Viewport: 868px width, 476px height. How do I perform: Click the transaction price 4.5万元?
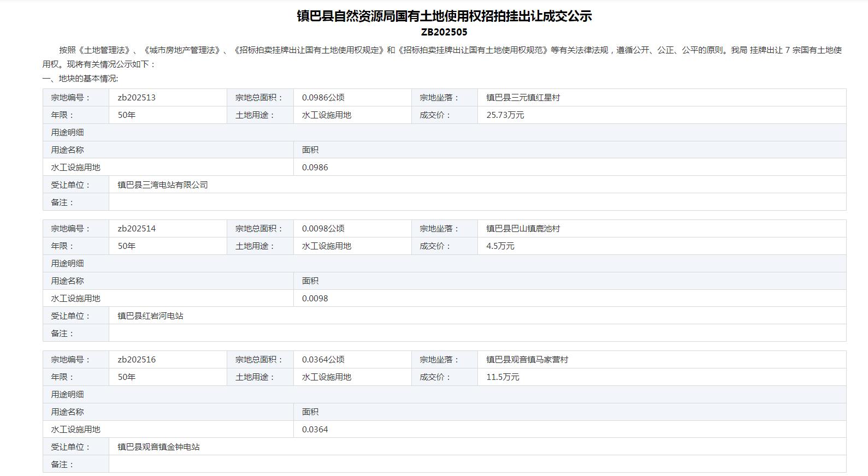(x=500, y=246)
